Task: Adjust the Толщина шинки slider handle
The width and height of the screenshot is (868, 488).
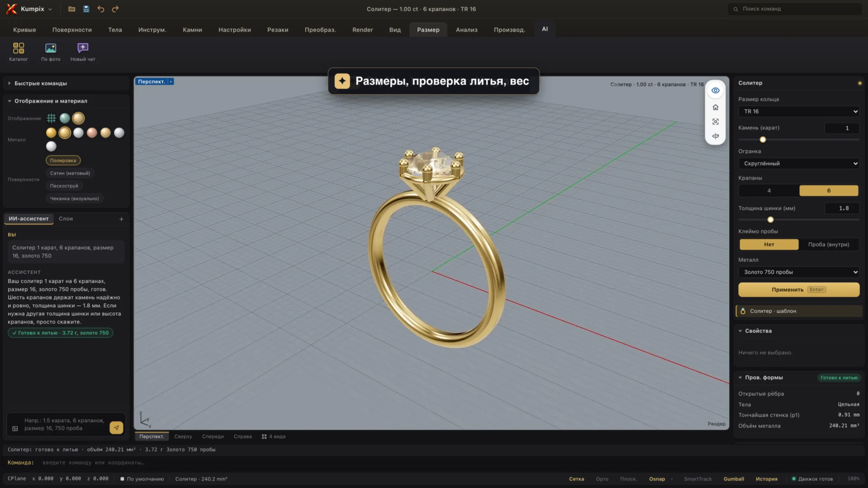Action: point(770,220)
